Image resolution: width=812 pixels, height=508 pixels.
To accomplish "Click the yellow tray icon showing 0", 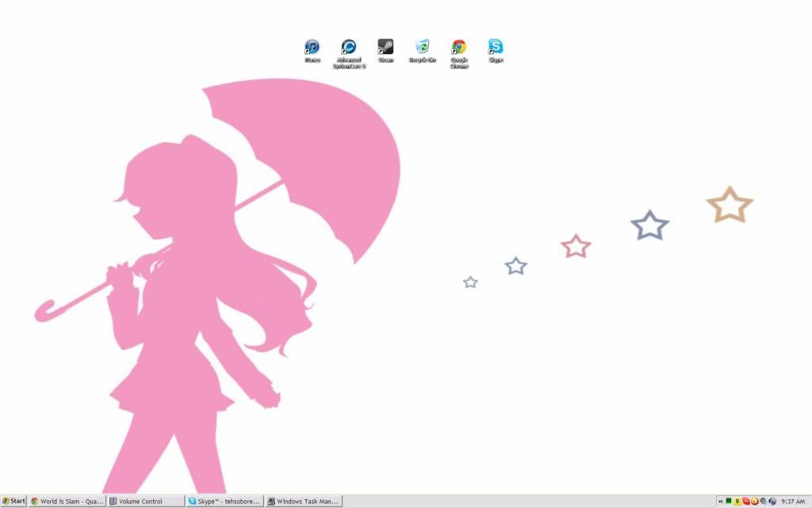I will pos(737,502).
